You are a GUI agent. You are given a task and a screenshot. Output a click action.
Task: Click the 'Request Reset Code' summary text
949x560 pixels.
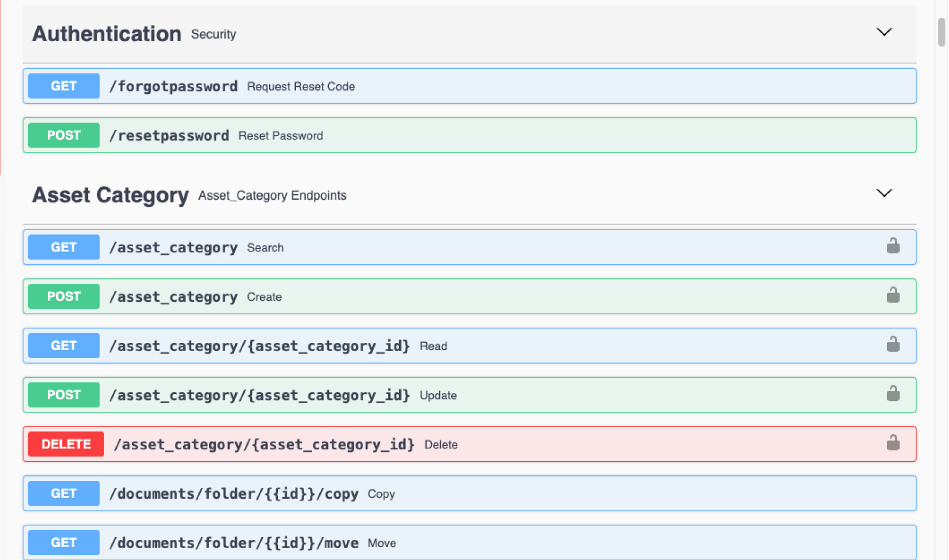point(301,87)
